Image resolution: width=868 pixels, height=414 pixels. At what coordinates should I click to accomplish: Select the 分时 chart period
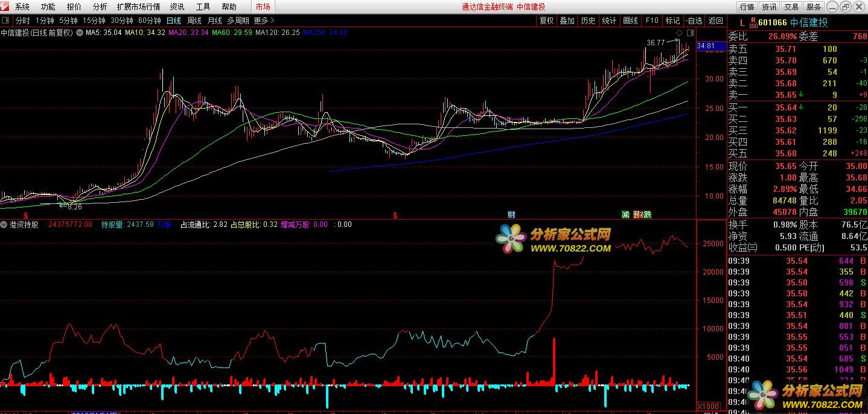coord(22,21)
